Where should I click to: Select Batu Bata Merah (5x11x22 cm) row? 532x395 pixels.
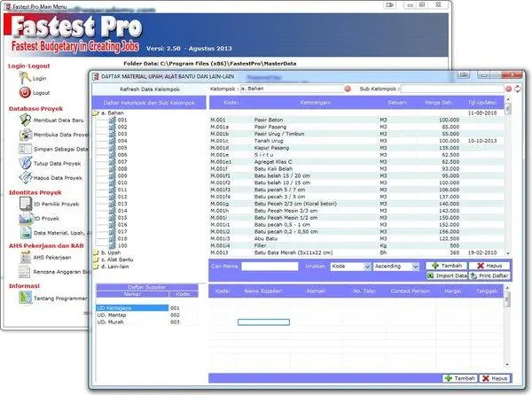[x=356, y=252]
